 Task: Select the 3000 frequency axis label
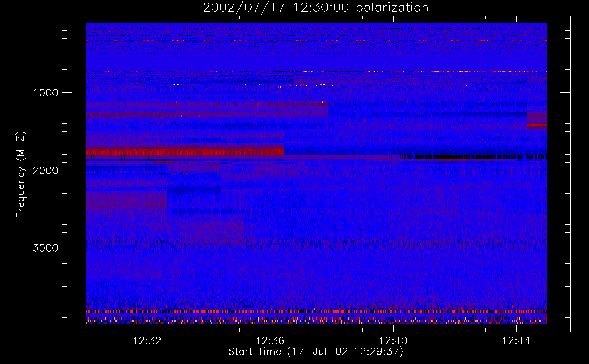(x=46, y=248)
